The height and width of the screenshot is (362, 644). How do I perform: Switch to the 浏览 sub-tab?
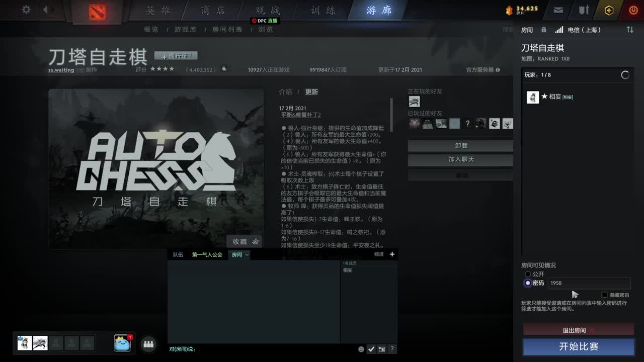click(266, 30)
